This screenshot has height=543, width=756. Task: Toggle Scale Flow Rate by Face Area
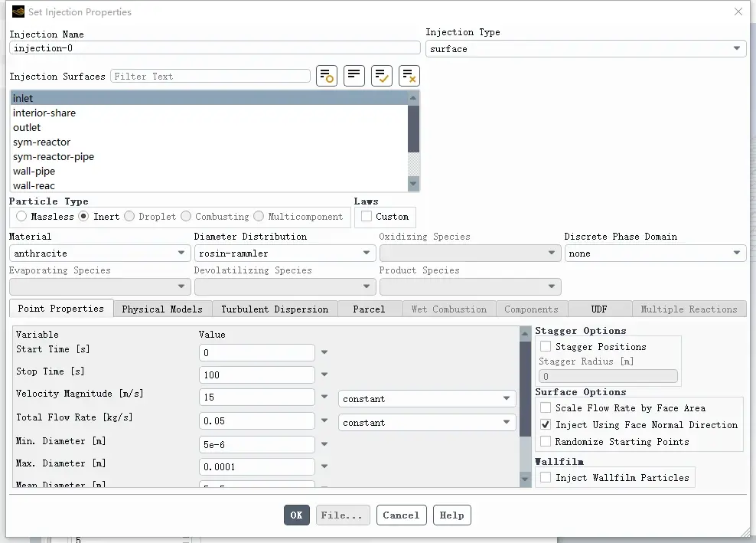coord(546,408)
